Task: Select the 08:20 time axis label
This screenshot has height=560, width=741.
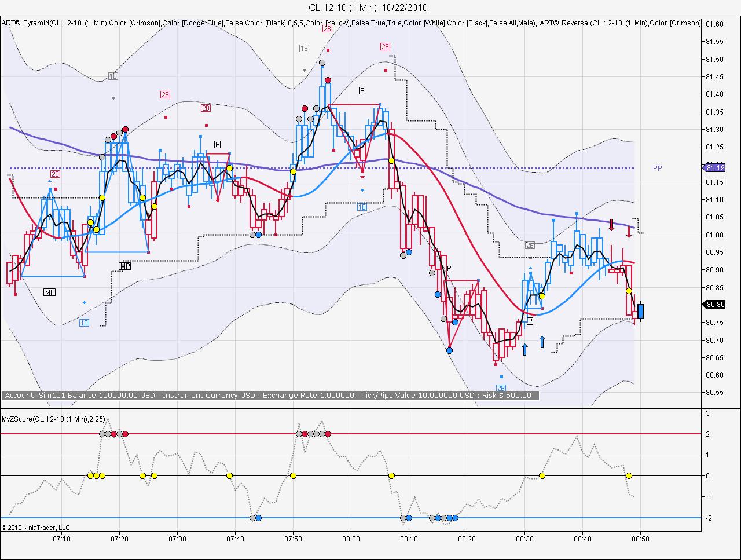Action: (467, 539)
